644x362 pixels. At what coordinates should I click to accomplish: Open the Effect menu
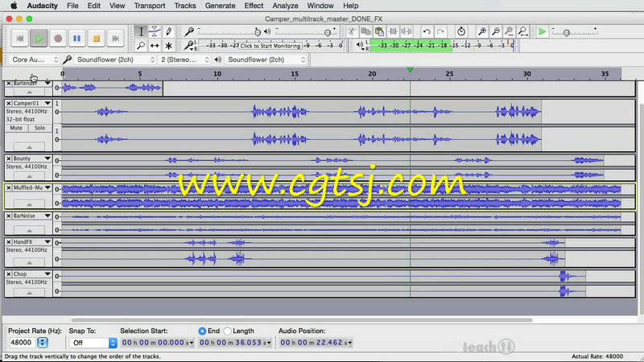tap(254, 6)
